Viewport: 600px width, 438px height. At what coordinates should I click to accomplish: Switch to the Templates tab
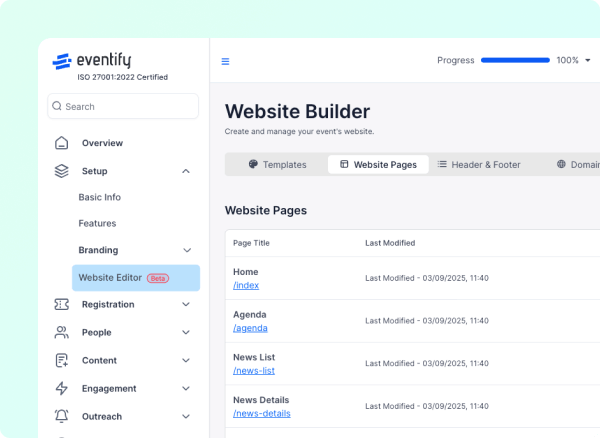pyautogui.click(x=277, y=164)
